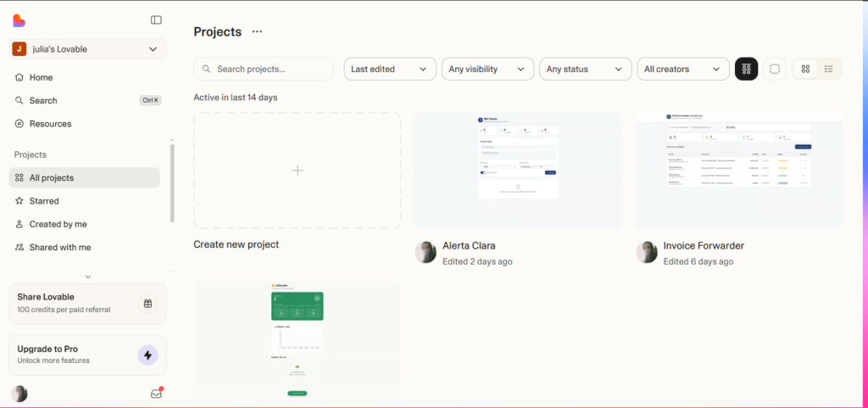Open the inbox notifications icon
The height and width of the screenshot is (408, 868).
click(156, 394)
